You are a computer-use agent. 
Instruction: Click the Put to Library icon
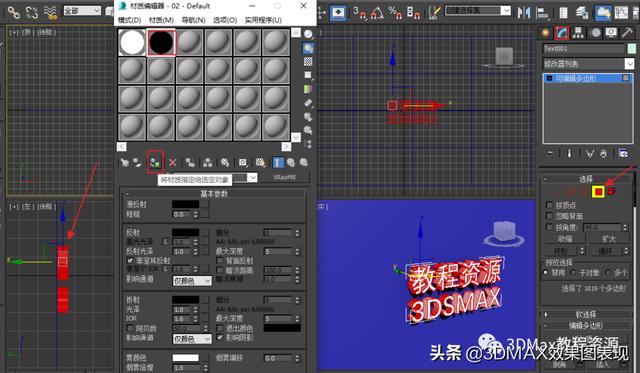pos(225,162)
